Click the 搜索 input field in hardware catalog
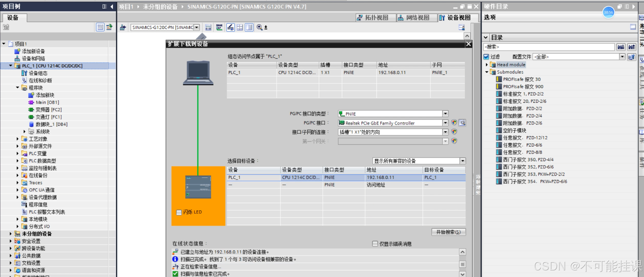Image resolution: width=644 pixels, height=277 pixels. (549, 47)
